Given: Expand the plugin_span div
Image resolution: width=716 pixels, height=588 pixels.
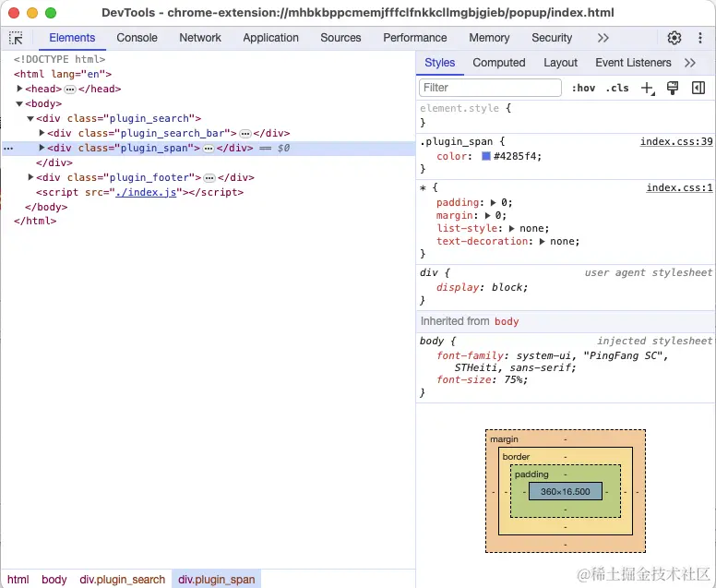Looking at the screenshot, I should pyautogui.click(x=42, y=148).
